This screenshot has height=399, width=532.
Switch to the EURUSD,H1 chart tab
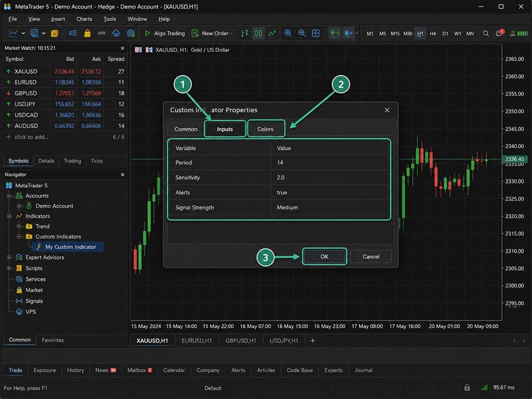196,340
